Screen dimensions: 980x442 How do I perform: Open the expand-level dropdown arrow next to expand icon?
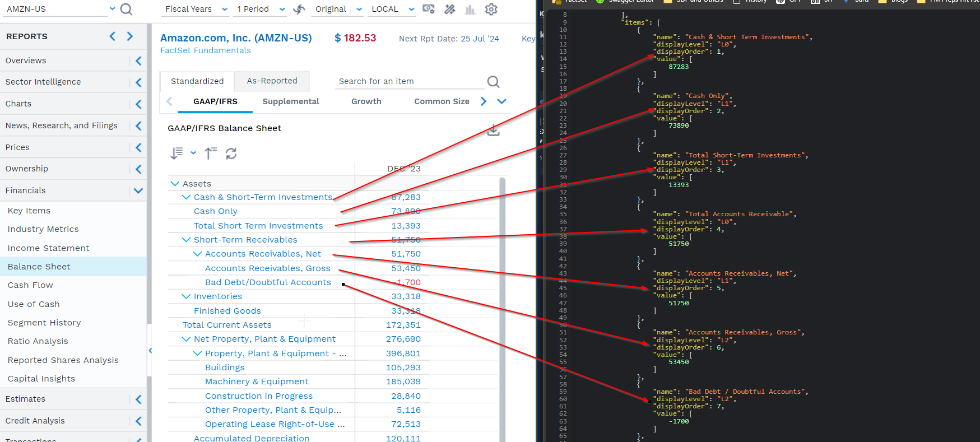(193, 153)
